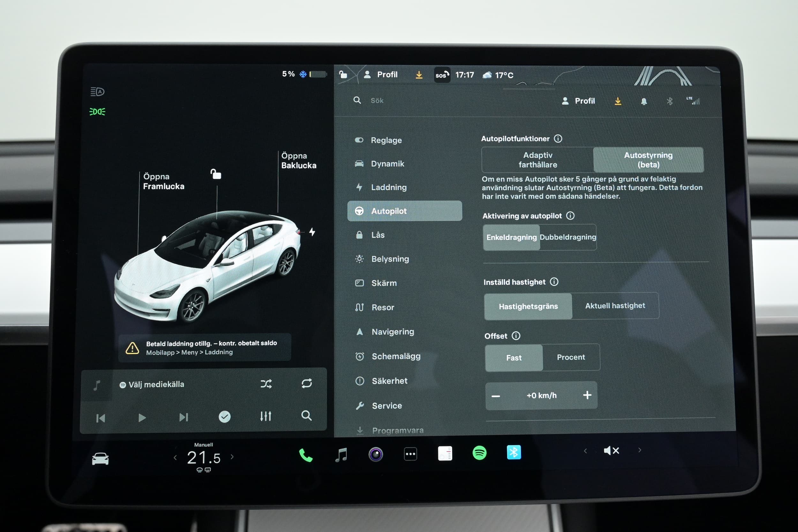This screenshot has width=798, height=532.
Task: Switch activation to Dubbeldragning
Action: point(568,237)
